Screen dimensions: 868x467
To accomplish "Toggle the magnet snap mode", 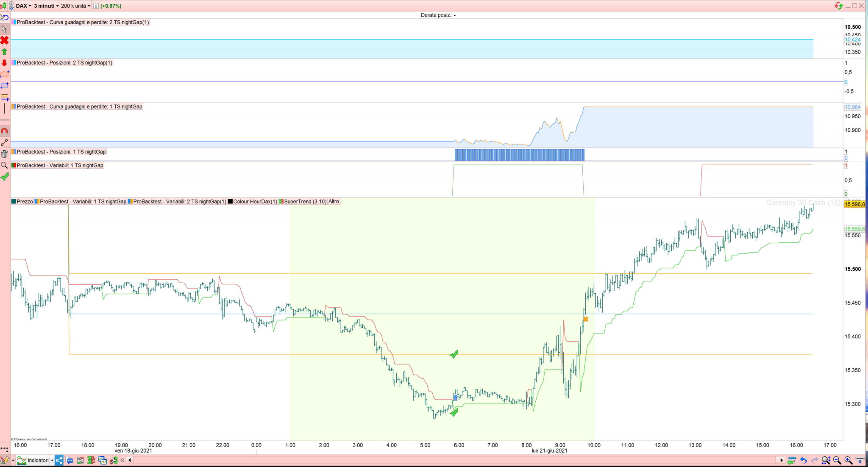I will pyautogui.click(x=4, y=131).
